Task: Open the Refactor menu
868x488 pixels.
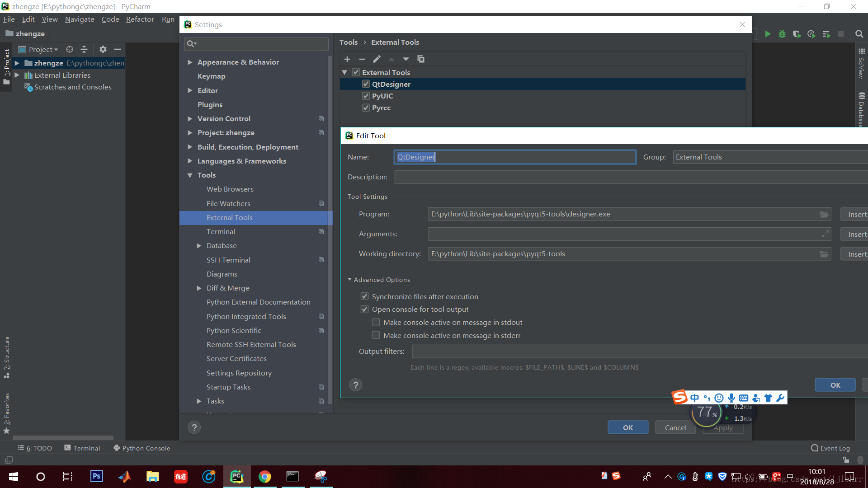Action: click(x=140, y=19)
